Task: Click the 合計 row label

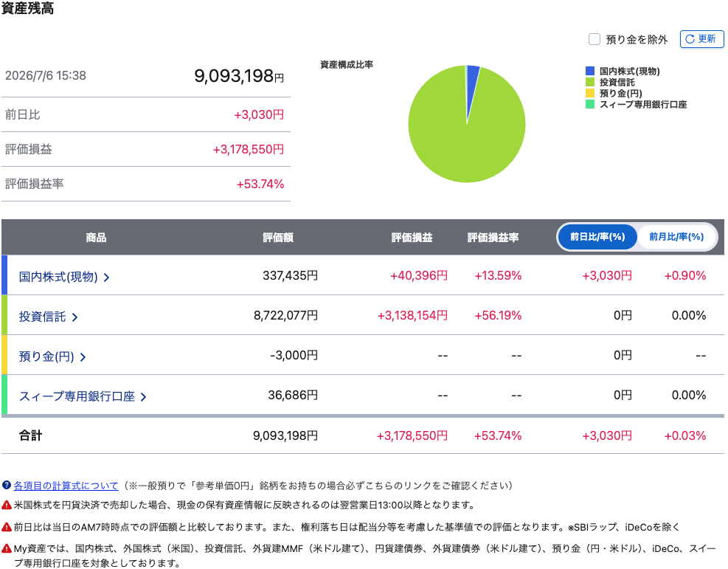Action: tap(31, 435)
